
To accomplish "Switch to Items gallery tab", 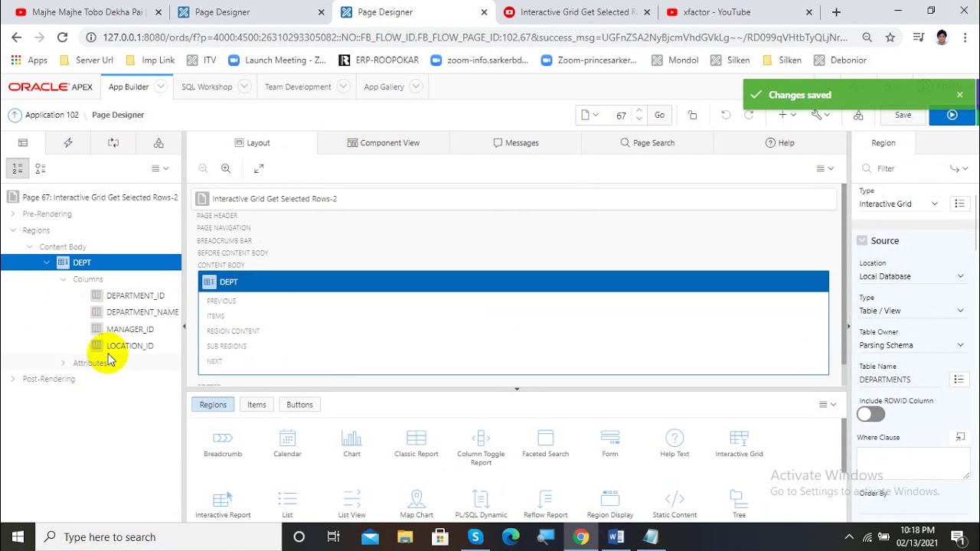I will click(x=256, y=405).
